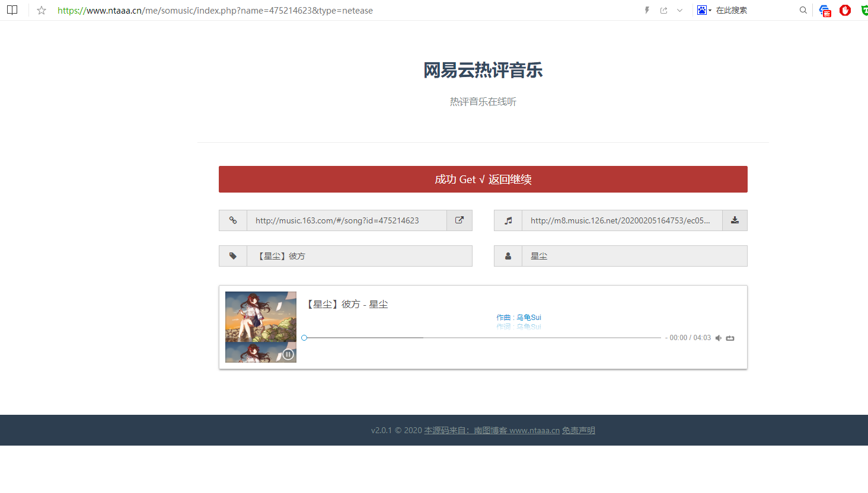Bookmark this page with the star icon

[42, 10]
